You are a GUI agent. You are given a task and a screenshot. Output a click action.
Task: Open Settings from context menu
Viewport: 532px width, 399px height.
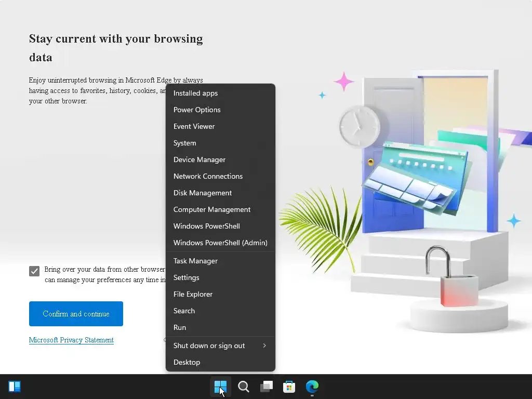[220, 277]
